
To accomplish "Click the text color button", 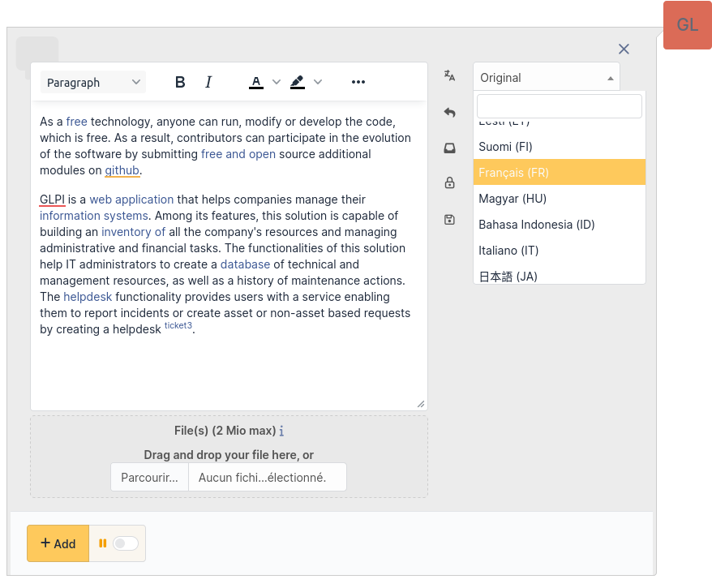I will coord(256,82).
